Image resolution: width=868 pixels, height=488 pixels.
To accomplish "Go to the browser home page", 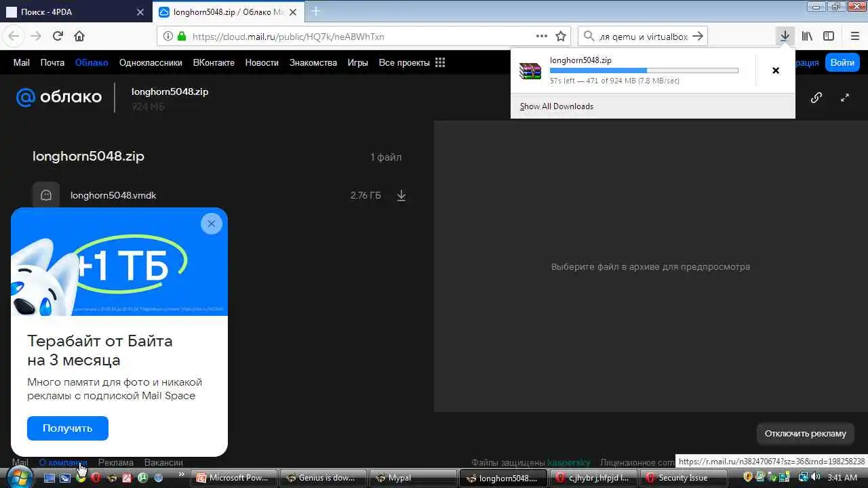I will point(79,36).
